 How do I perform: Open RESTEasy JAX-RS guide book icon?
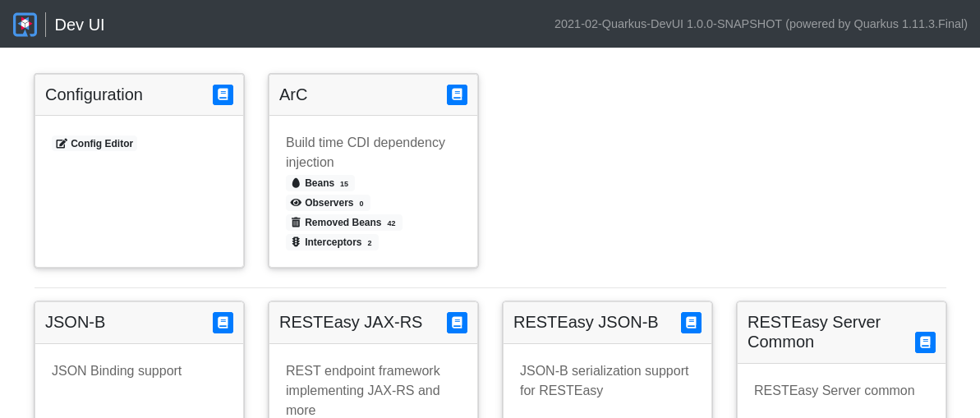tap(457, 323)
